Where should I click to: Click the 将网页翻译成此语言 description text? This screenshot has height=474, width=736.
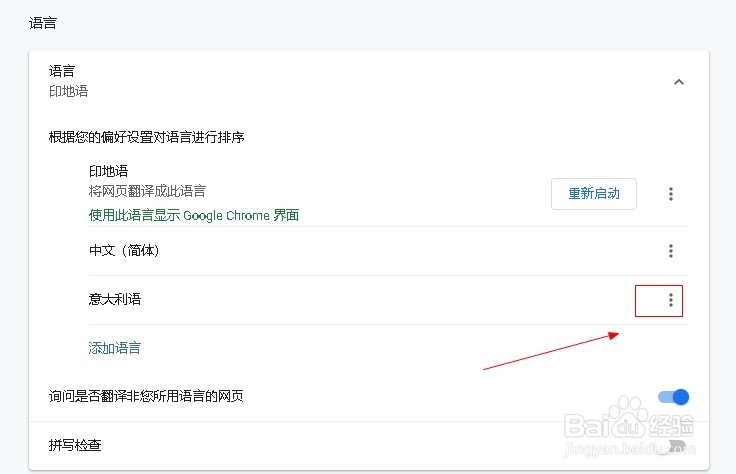pyautogui.click(x=154, y=191)
